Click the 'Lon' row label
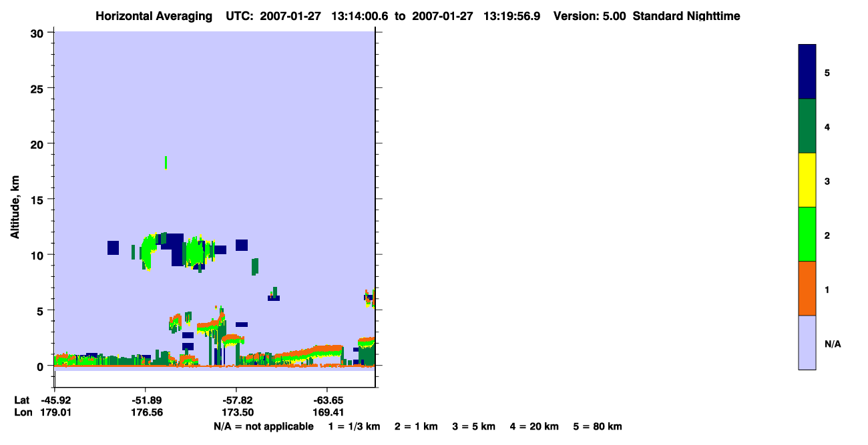The height and width of the screenshot is (445, 868). [22, 412]
